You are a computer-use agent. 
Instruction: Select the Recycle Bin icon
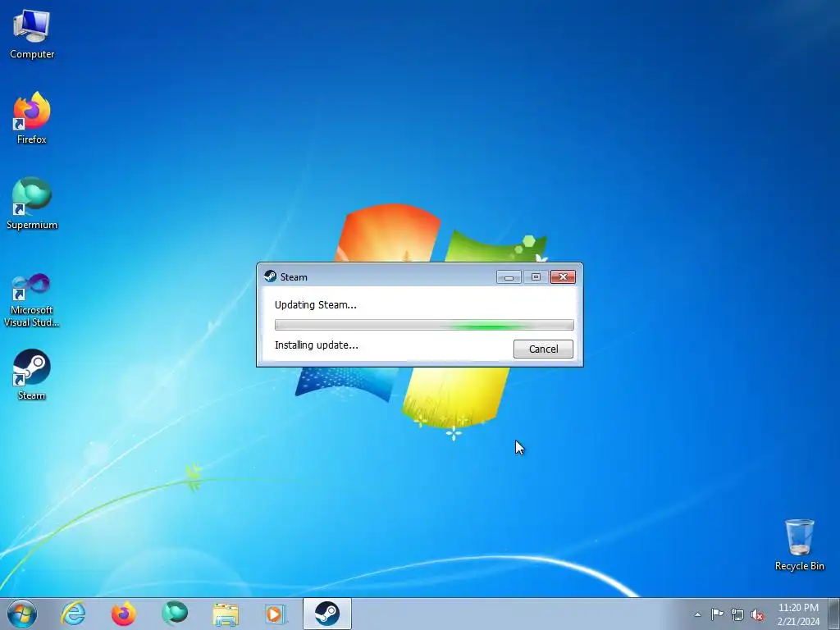coord(799,545)
